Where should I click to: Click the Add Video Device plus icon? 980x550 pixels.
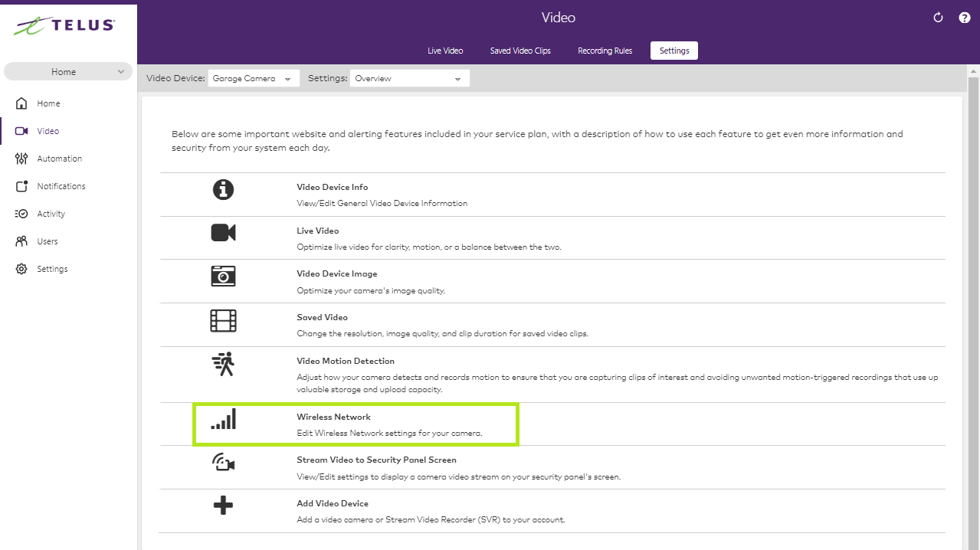(x=223, y=506)
